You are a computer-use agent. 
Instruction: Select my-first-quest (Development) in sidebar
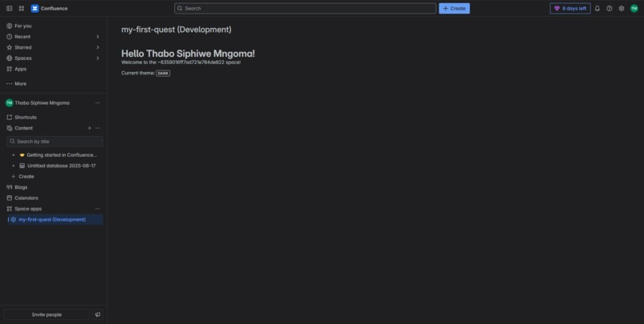point(55,219)
